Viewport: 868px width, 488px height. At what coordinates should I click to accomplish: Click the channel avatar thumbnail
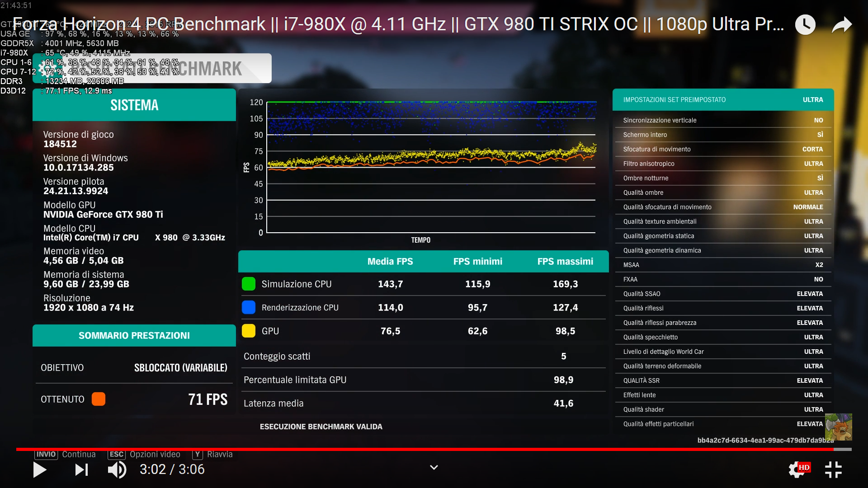838,427
